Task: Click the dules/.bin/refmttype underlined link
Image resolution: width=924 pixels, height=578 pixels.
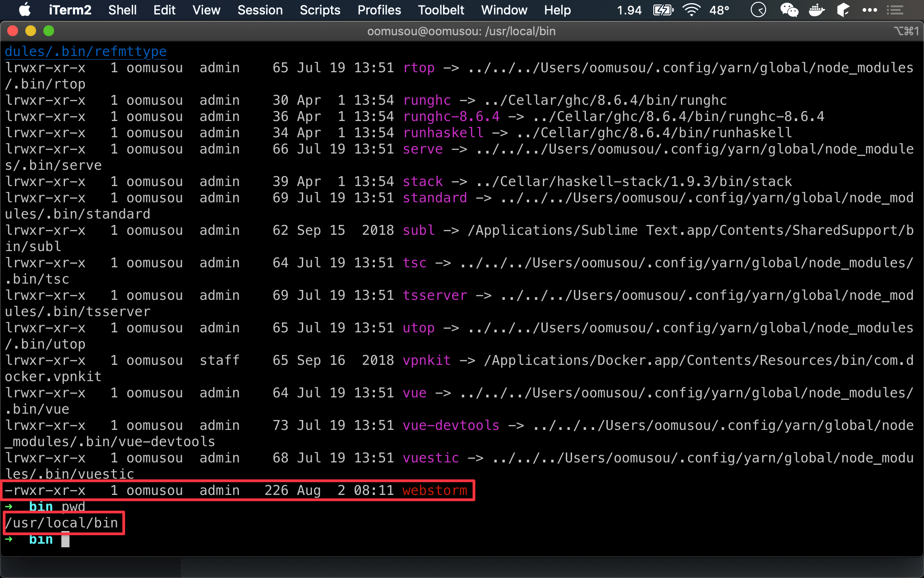Action: [x=86, y=51]
